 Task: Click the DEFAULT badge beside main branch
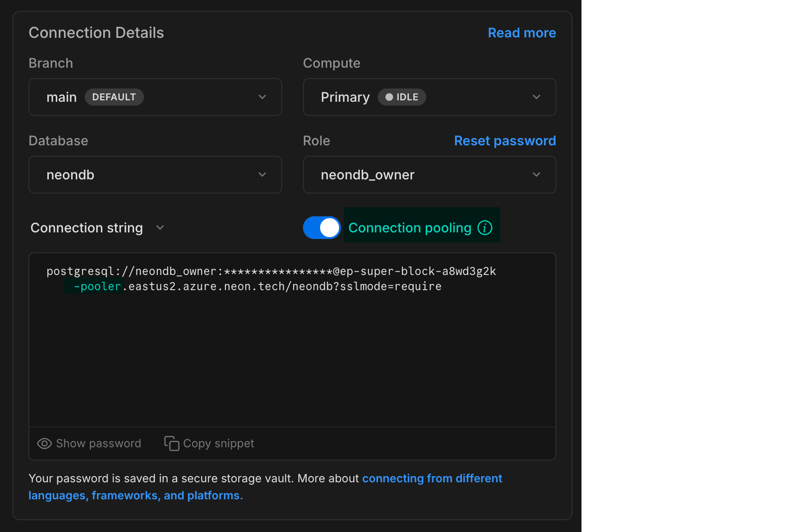[x=114, y=97]
